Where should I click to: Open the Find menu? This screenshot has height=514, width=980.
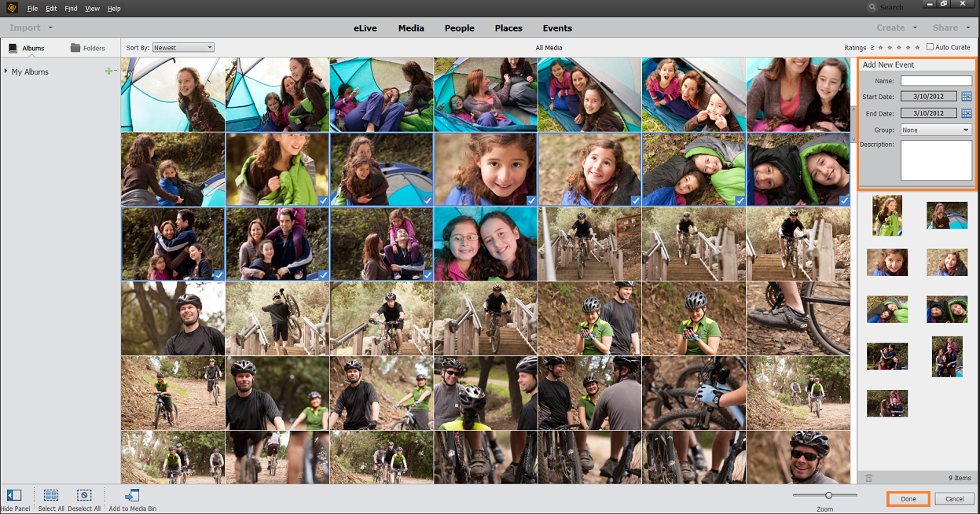tap(71, 9)
